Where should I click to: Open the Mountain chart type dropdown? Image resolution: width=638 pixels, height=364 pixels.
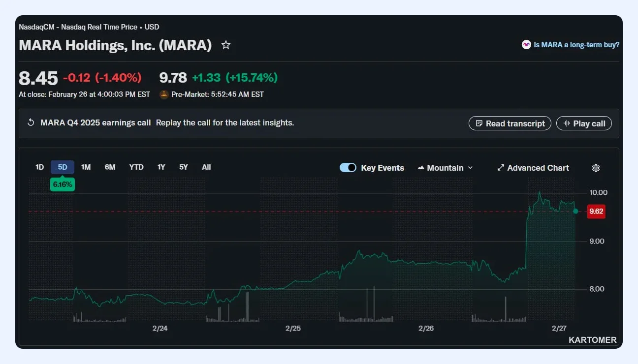pyautogui.click(x=445, y=168)
